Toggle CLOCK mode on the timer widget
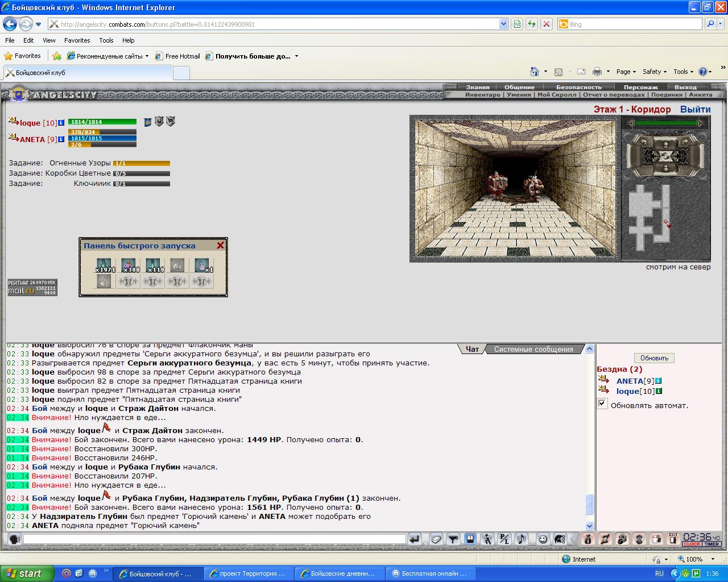Image resolution: width=728 pixels, height=582 pixels. tap(692, 544)
